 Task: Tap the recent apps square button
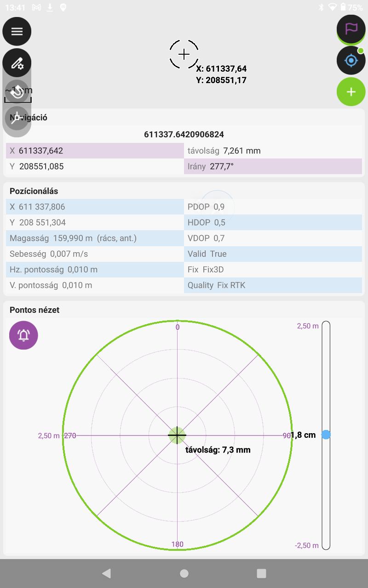pyautogui.click(x=261, y=573)
